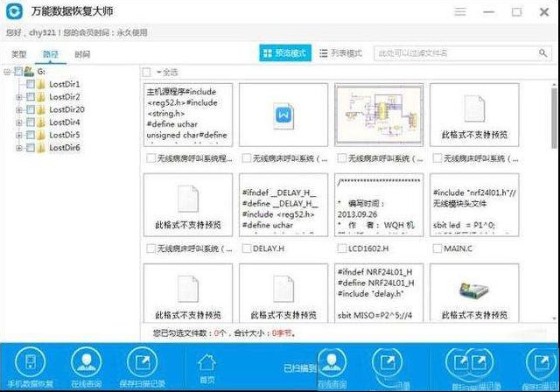Click the 您已勾选文件数 status text
Screen dimensions: 560x392
224,333
